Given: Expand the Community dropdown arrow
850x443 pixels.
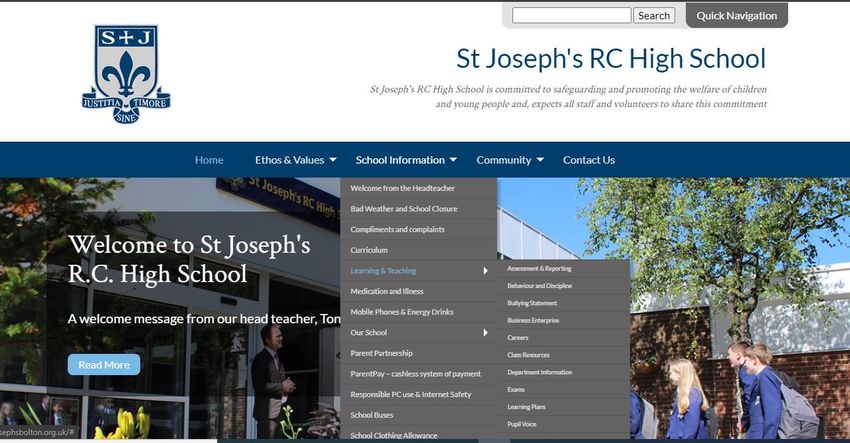Looking at the screenshot, I should coord(540,160).
